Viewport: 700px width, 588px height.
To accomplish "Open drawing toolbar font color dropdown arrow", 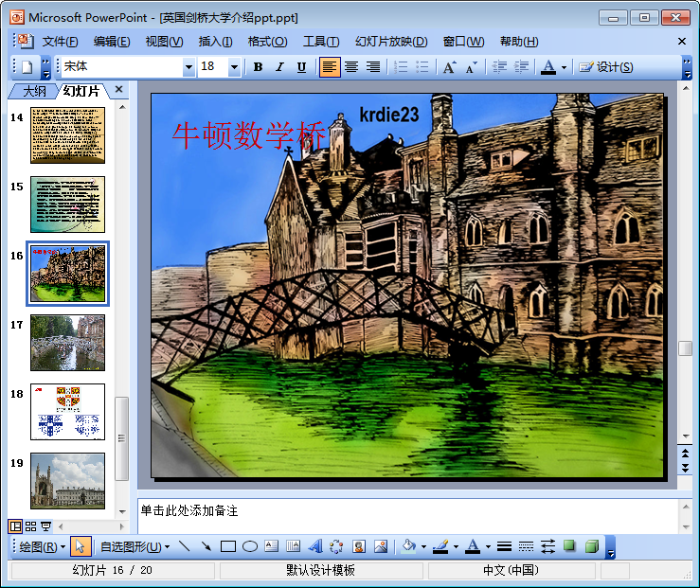I will [x=489, y=547].
